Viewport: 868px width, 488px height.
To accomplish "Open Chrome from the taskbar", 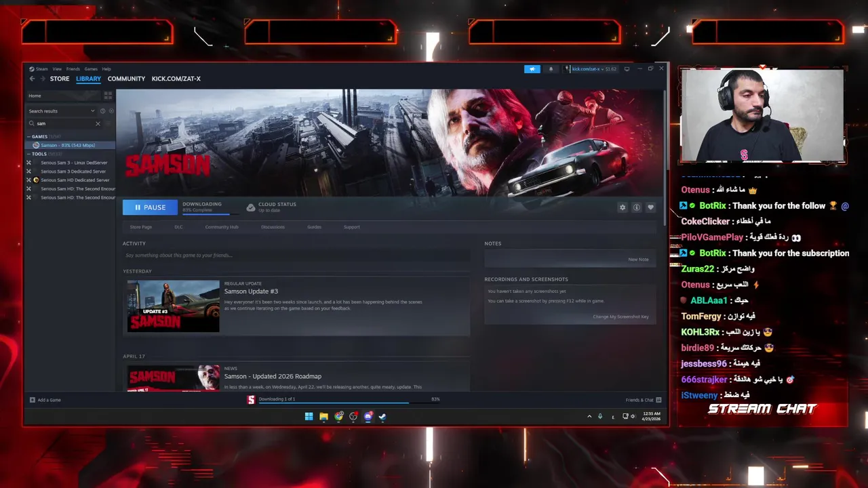I will (x=339, y=417).
